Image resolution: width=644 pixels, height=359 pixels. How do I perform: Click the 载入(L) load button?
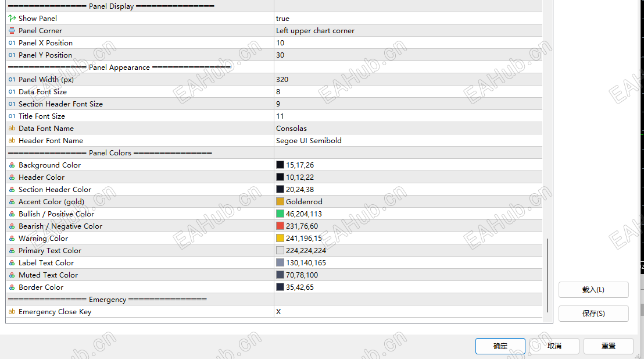tap(593, 290)
